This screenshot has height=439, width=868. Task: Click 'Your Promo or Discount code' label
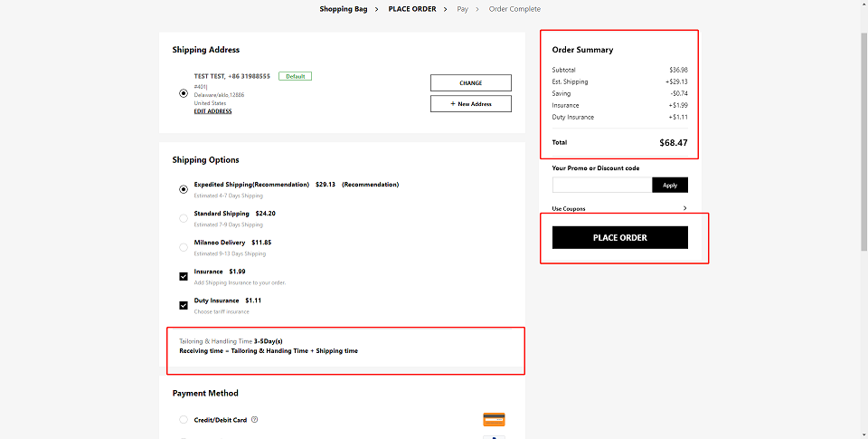596,168
